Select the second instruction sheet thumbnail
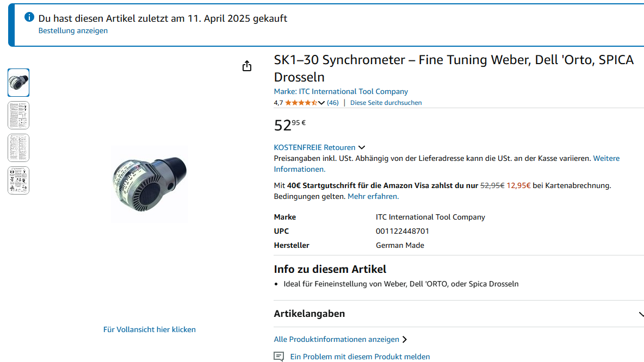This screenshot has width=644, height=362. tap(18, 115)
